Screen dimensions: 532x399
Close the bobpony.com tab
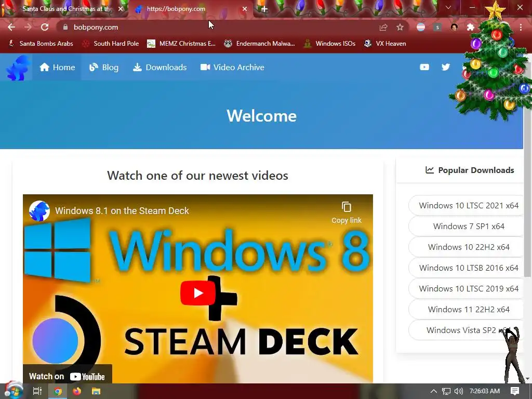[245, 9]
